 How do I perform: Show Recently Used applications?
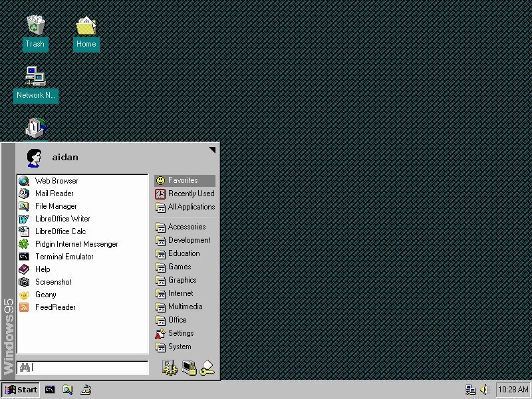point(190,194)
